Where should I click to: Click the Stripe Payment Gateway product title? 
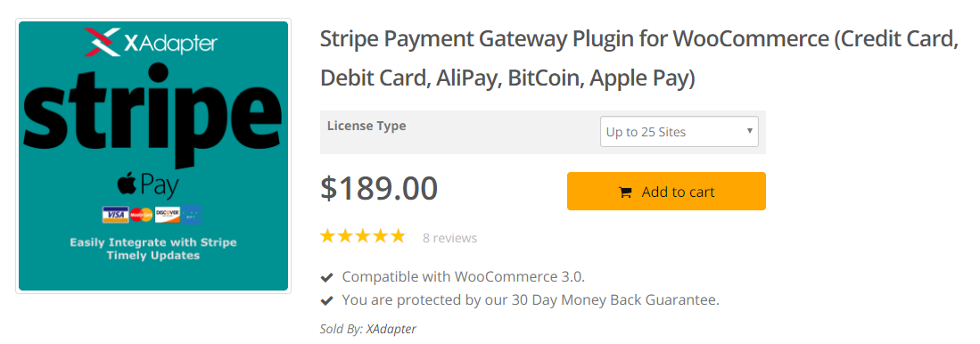pyautogui.click(x=638, y=60)
